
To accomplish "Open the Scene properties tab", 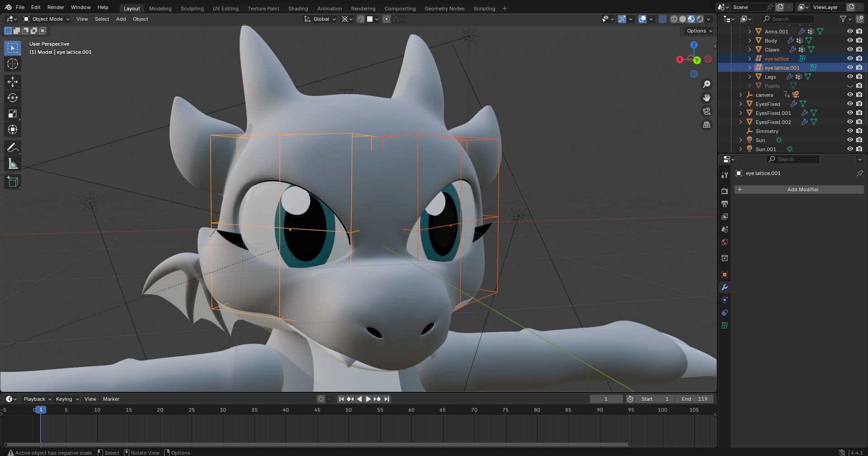I will [725, 229].
